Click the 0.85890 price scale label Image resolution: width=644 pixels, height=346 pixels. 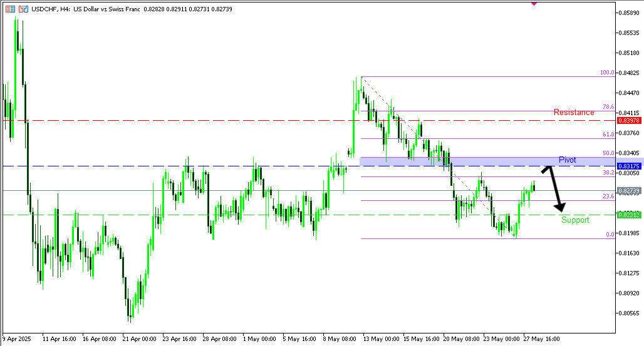click(x=628, y=13)
